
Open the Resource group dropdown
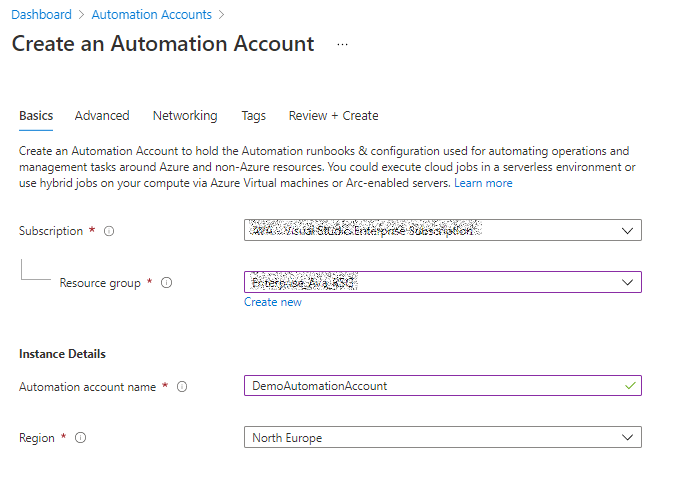tap(627, 282)
